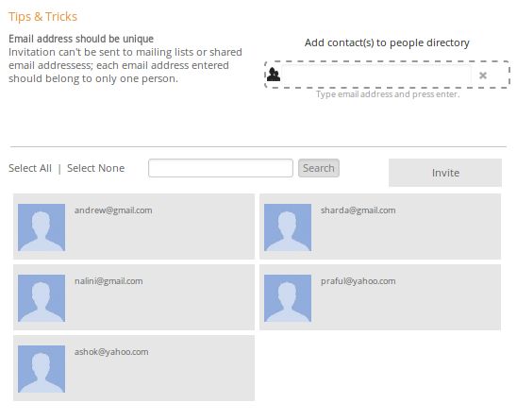Click 'Email address should be unique' text
This screenshot has width=517, height=420.
click(81, 39)
